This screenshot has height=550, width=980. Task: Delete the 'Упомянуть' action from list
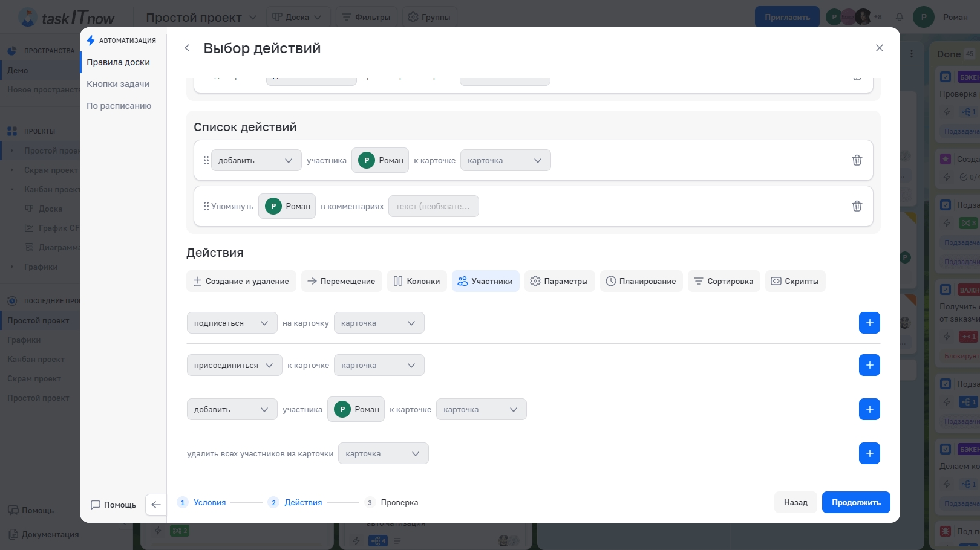(857, 206)
